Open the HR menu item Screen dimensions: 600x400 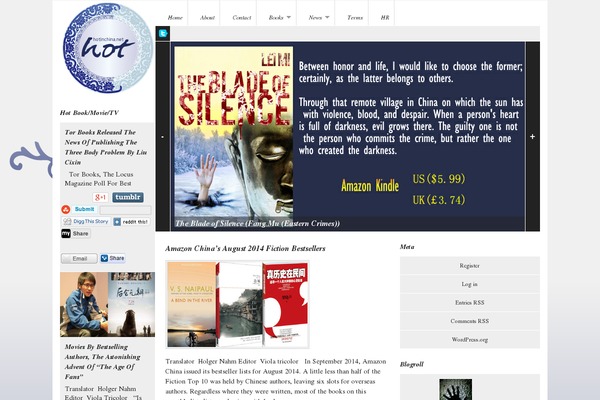tap(385, 18)
